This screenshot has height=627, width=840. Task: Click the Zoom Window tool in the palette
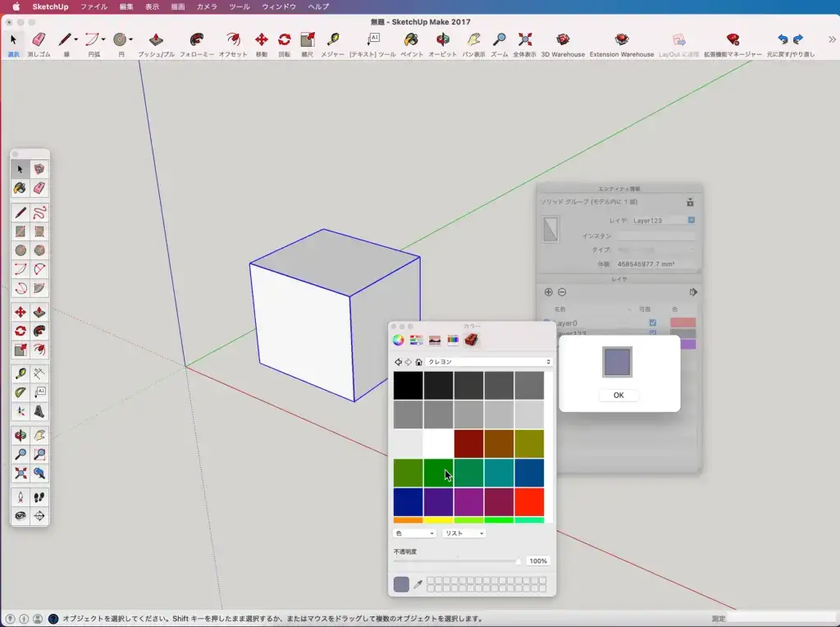(x=39, y=455)
